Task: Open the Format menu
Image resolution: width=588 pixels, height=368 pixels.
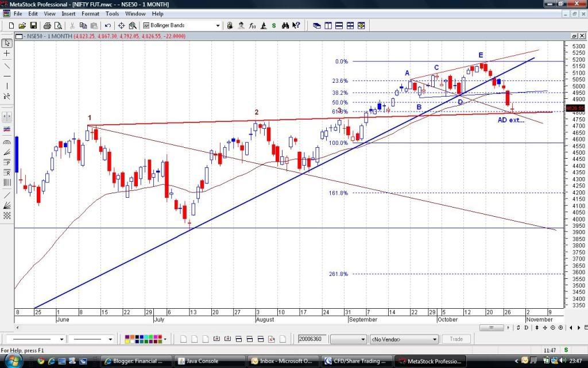Action: [90, 13]
